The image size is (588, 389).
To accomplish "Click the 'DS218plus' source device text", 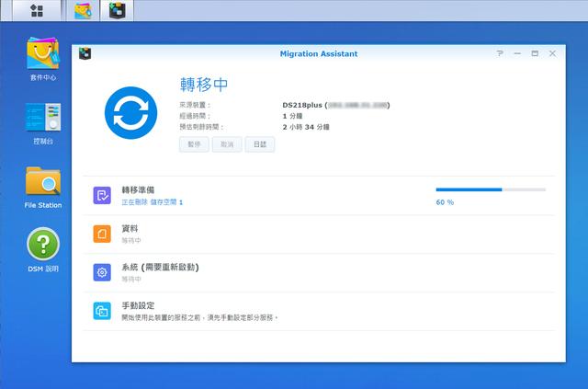I will coord(302,105).
